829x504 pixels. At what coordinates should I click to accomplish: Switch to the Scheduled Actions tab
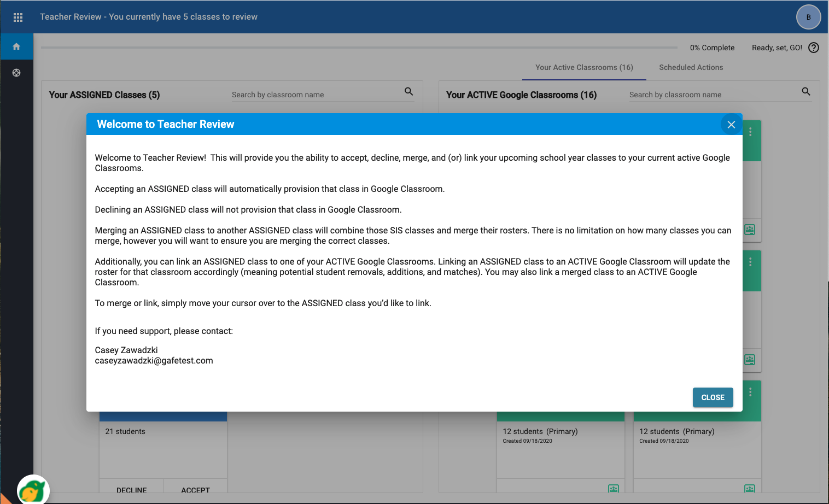click(691, 67)
